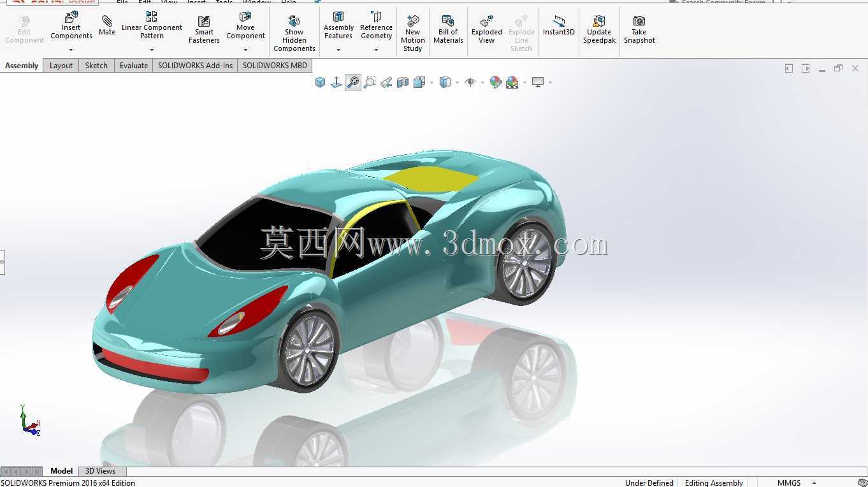Click the Normal To view icon
The height and width of the screenshot is (487, 868).
tap(336, 82)
